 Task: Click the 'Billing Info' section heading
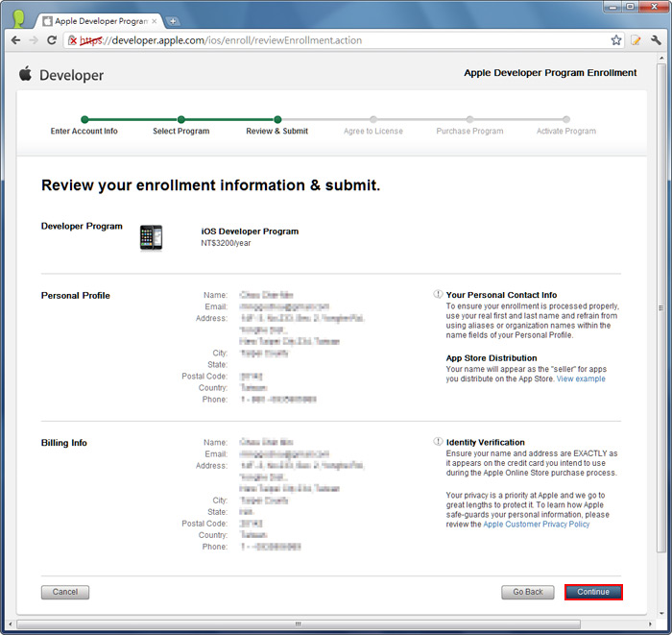64,443
